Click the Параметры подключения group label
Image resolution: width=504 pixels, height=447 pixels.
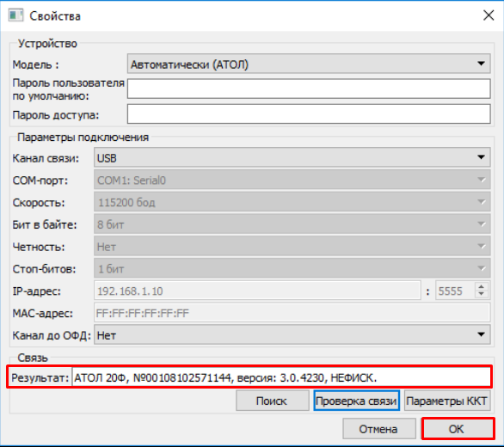pos(83,138)
